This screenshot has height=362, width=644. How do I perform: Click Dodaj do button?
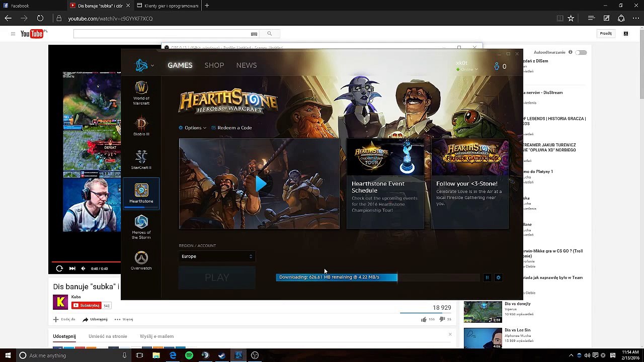(x=64, y=319)
